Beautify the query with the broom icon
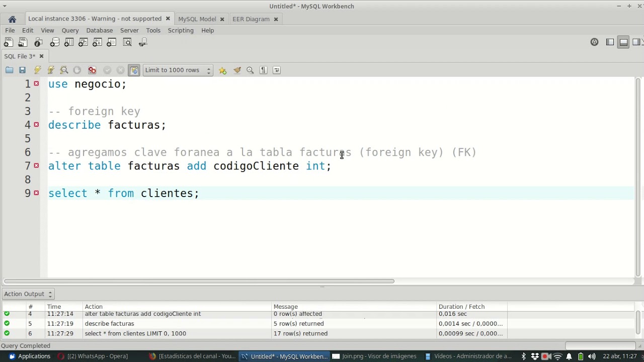Viewport: 644px width, 362px height. coord(237,70)
